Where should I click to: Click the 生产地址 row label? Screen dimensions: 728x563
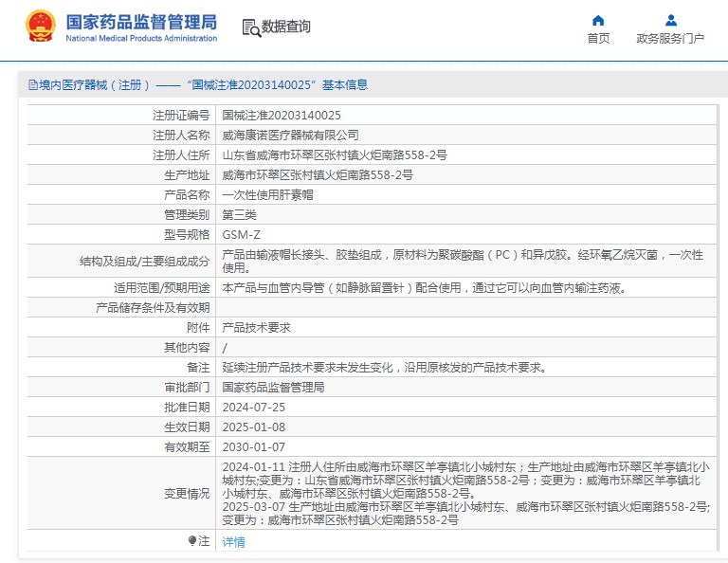tap(187, 175)
